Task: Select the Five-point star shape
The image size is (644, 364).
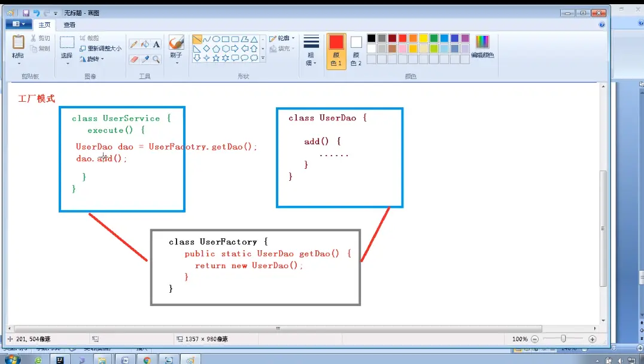Action: pos(216,58)
